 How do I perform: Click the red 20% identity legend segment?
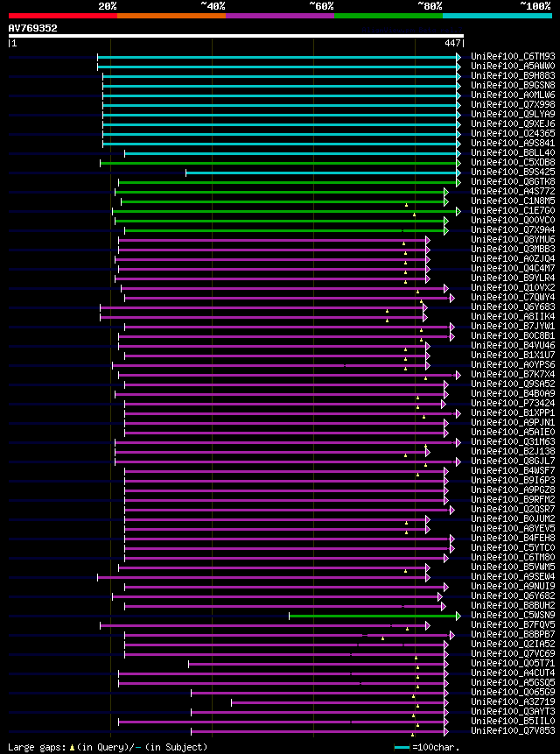click(x=63, y=16)
